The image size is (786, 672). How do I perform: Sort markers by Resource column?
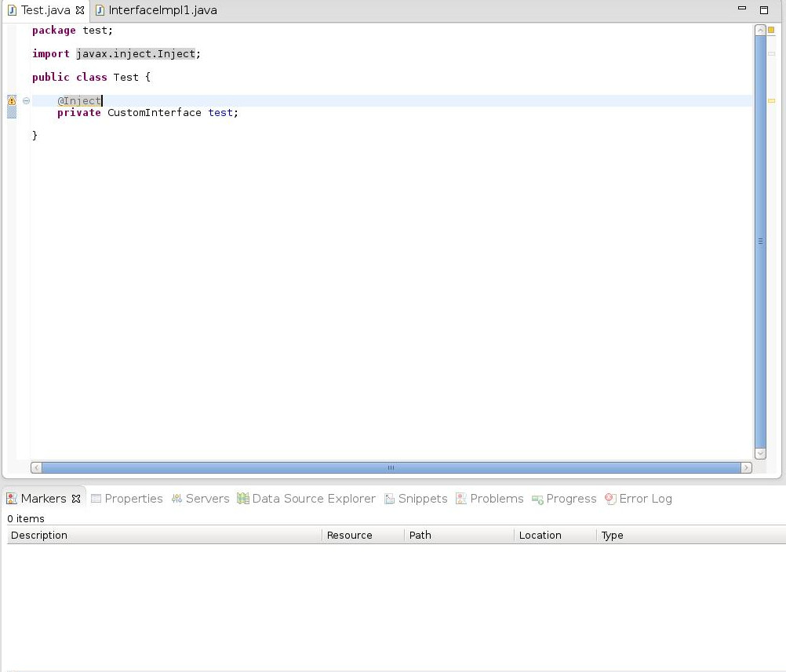point(363,536)
